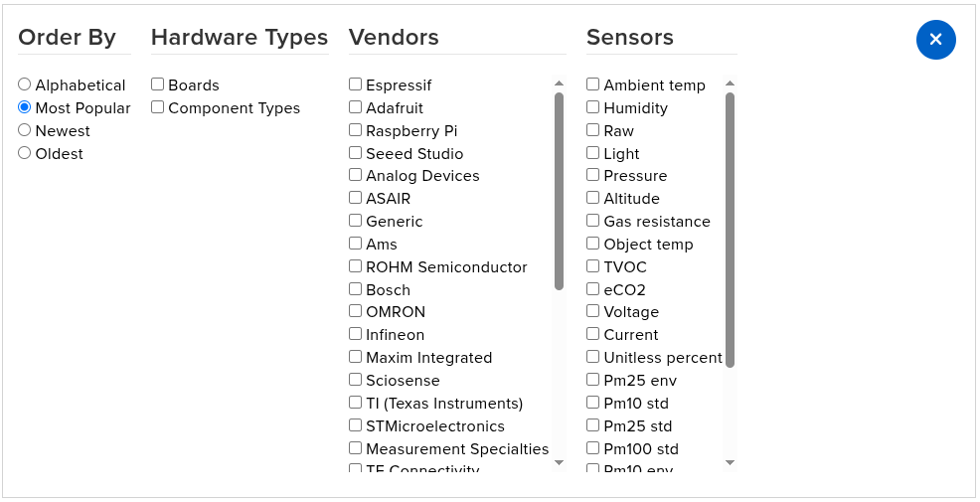Select Oldest sort option

(25, 153)
